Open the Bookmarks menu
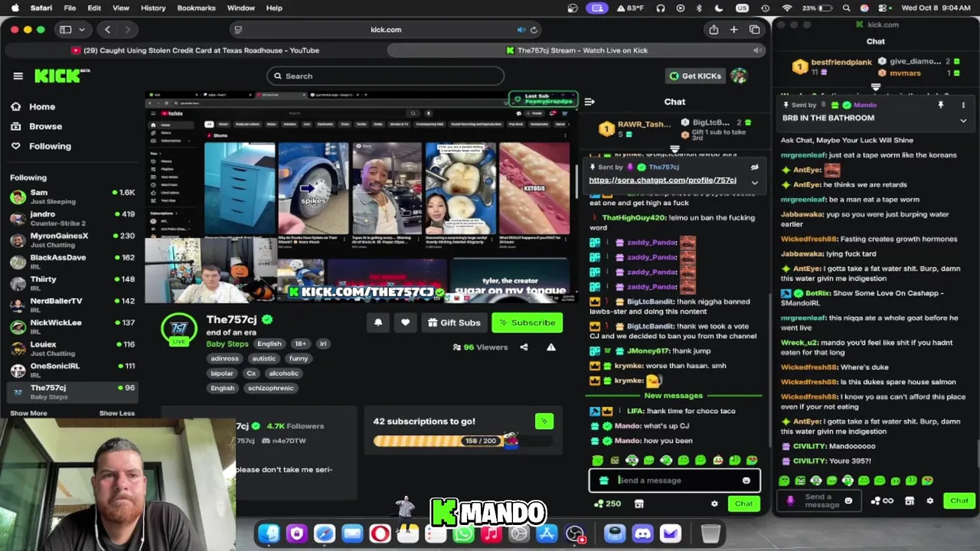Screen dimensions: 980x551 click(x=196, y=8)
